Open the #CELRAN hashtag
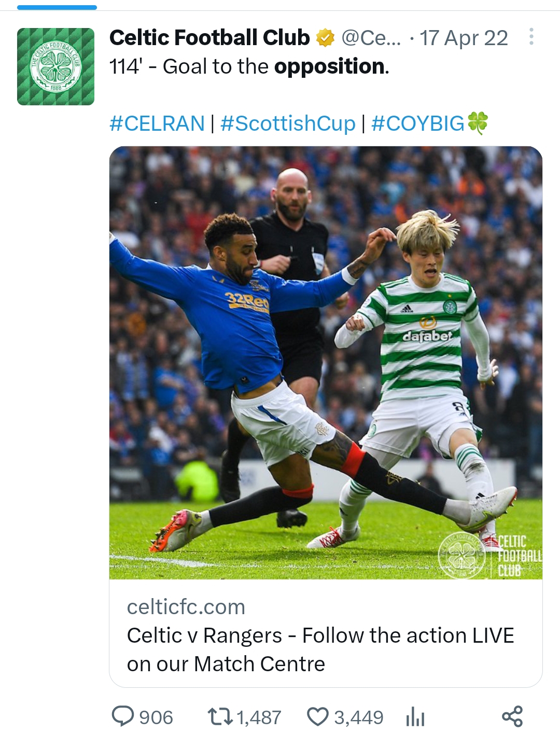The width and height of the screenshot is (560, 734). 157,123
